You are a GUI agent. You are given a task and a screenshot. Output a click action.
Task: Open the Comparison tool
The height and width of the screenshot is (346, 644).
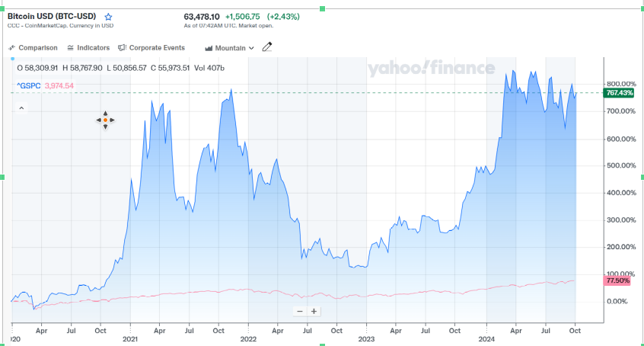pos(33,48)
